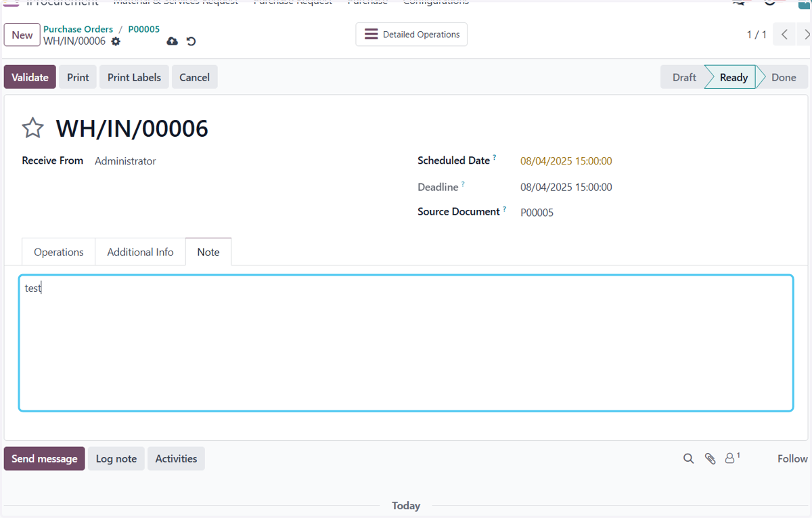Mark WH/IN/00006 as favorite with the star

pyautogui.click(x=32, y=128)
